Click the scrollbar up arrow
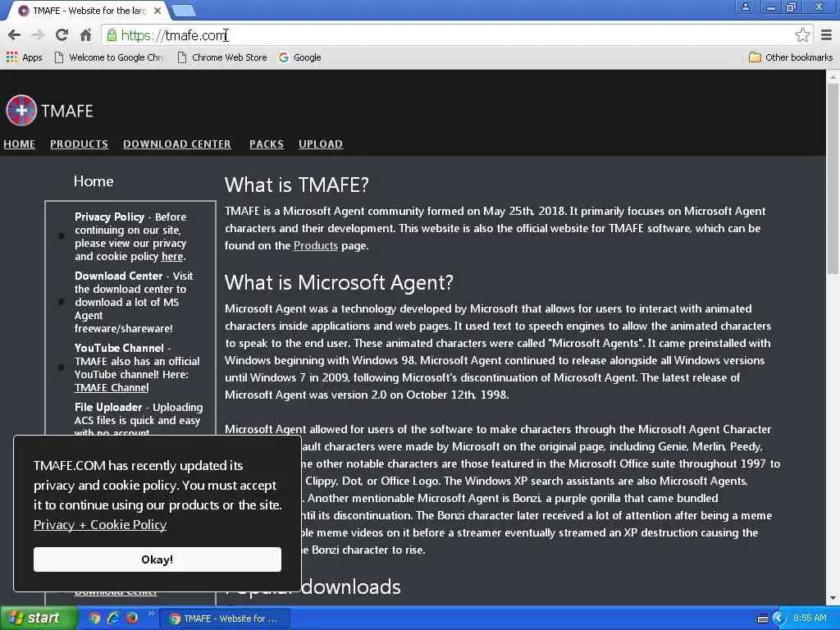The width and height of the screenshot is (840, 630). click(833, 77)
